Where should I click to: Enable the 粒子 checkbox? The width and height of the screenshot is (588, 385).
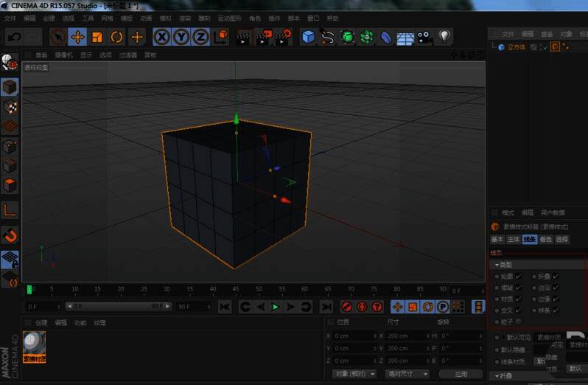[x=519, y=322]
